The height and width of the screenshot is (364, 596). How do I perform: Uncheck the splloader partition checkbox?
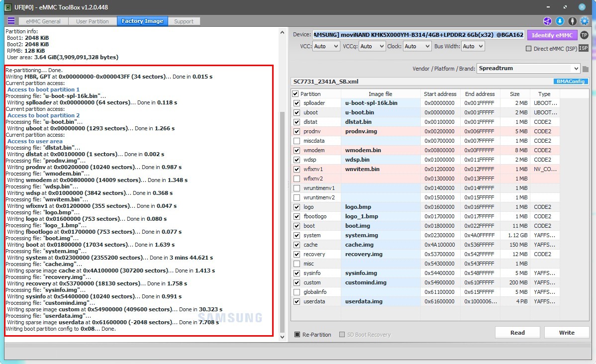[297, 103]
